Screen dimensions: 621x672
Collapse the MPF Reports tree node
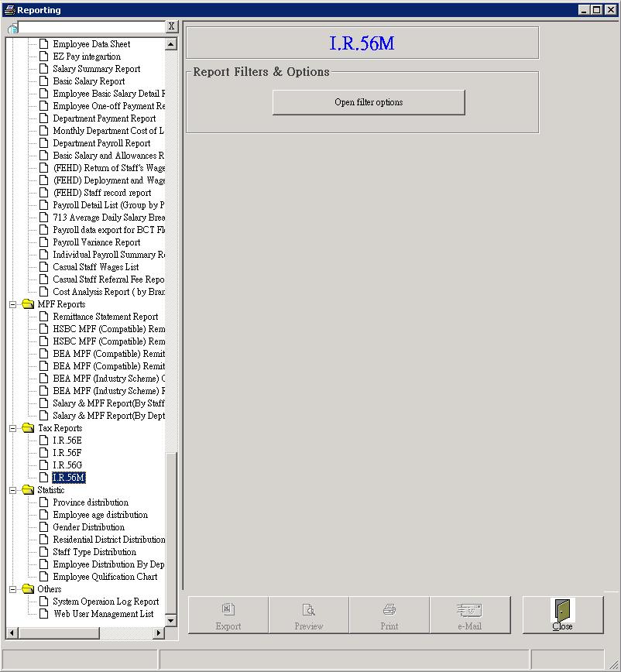tap(13, 304)
